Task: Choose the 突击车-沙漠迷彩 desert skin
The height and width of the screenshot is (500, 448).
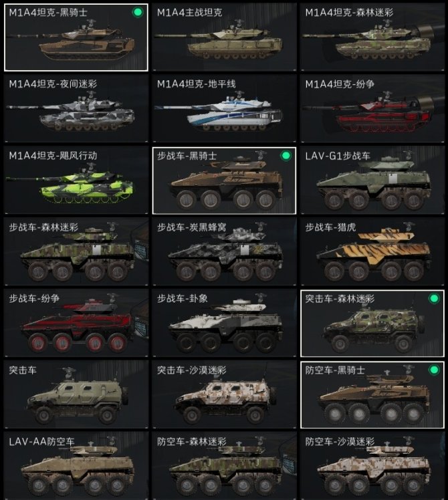Action: pyautogui.click(x=224, y=394)
